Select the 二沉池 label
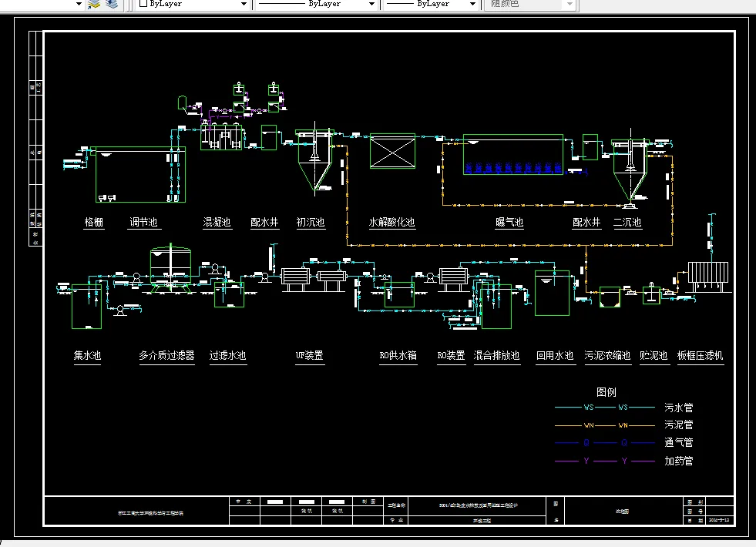The image size is (756, 547). tap(627, 222)
